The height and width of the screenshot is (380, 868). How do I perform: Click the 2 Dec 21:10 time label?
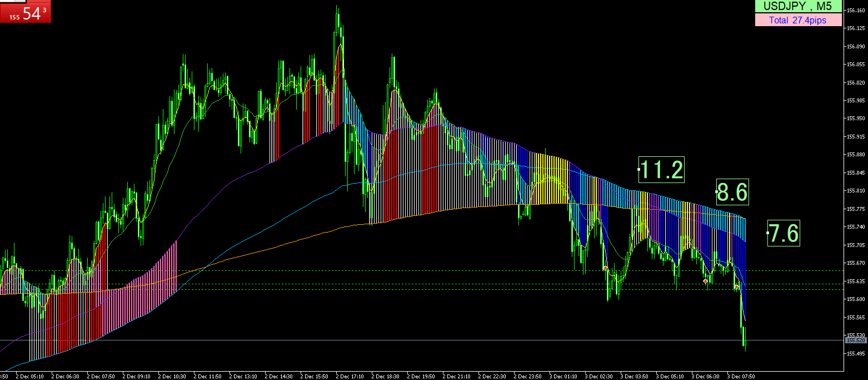[456, 376]
